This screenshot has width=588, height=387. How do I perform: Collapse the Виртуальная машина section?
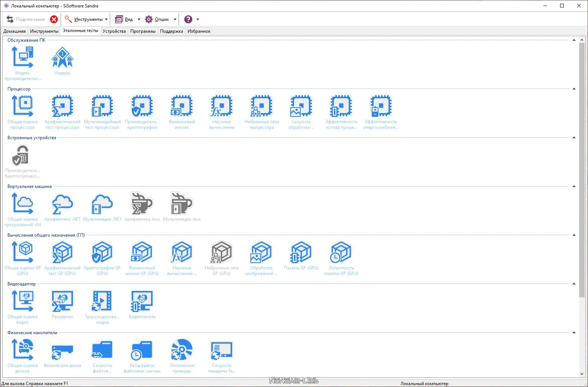point(574,186)
